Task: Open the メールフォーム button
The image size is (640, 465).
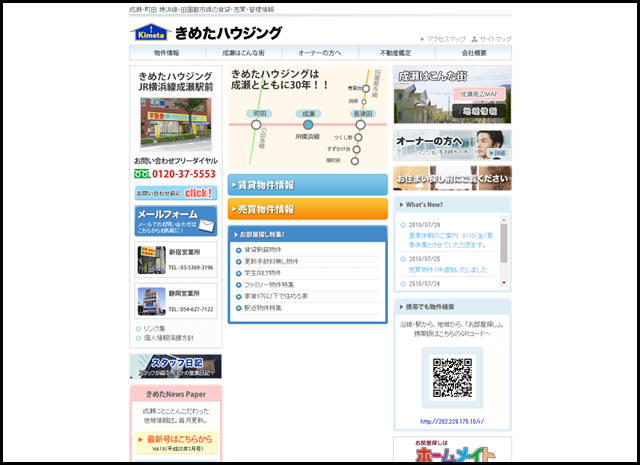Action: [176, 221]
